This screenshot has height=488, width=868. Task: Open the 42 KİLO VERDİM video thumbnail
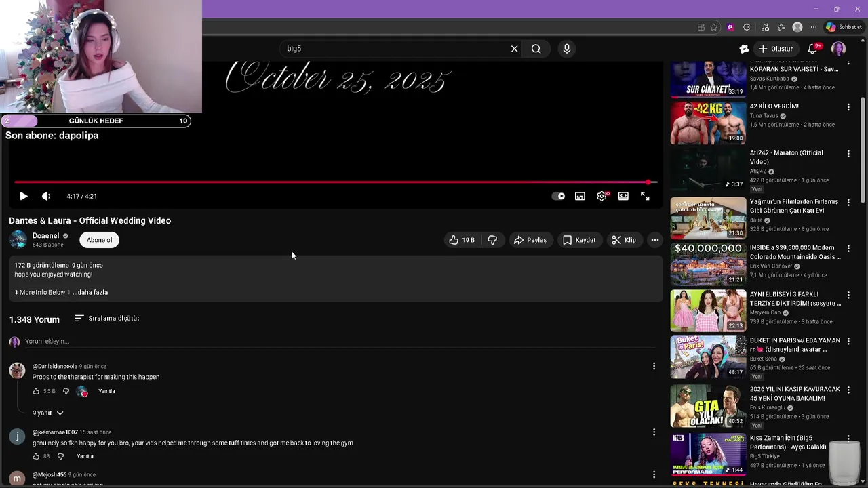click(x=708, y=123)
